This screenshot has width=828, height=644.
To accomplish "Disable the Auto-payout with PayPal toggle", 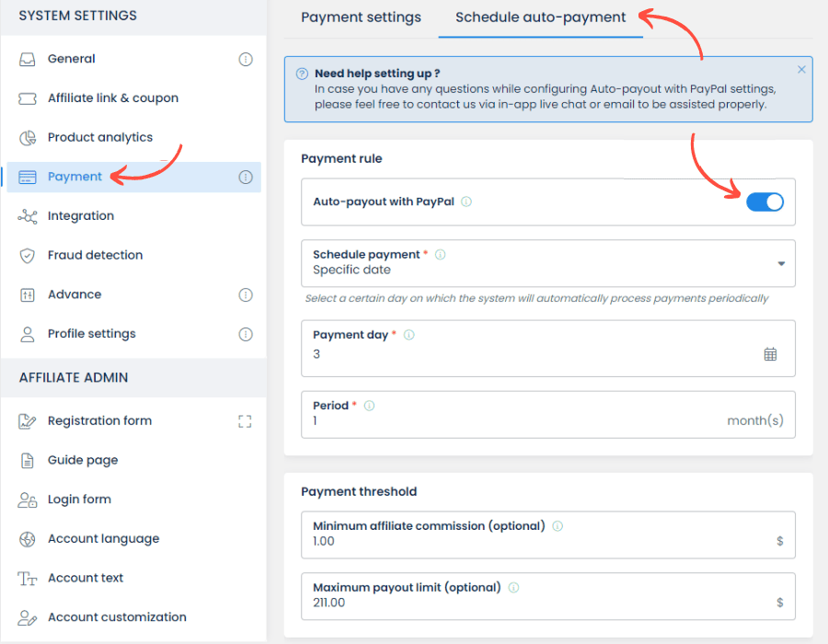I will click(x=765, y=202).
